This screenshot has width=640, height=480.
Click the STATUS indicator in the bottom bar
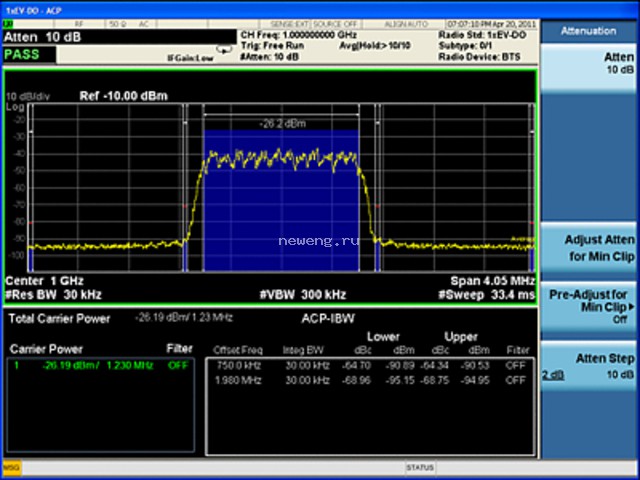420,467
